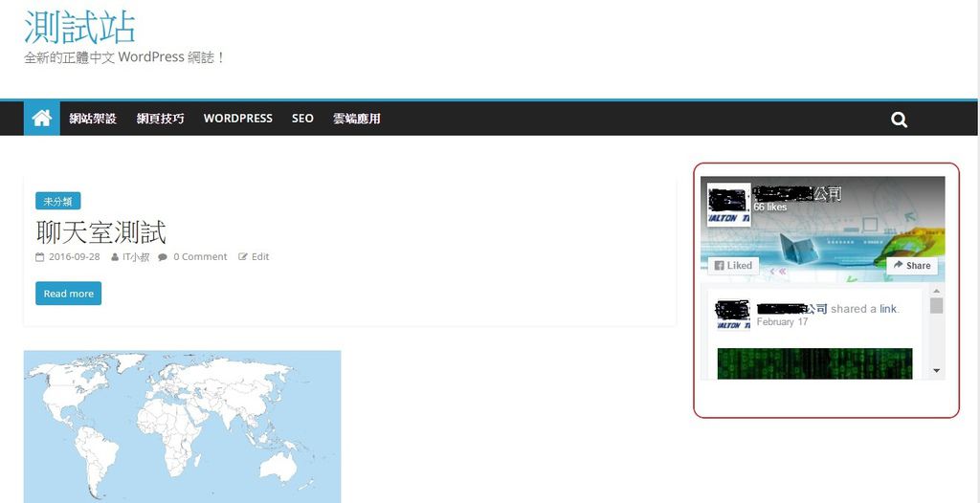Go to the home page icon

pyautogui.click(x=42, y=118)
